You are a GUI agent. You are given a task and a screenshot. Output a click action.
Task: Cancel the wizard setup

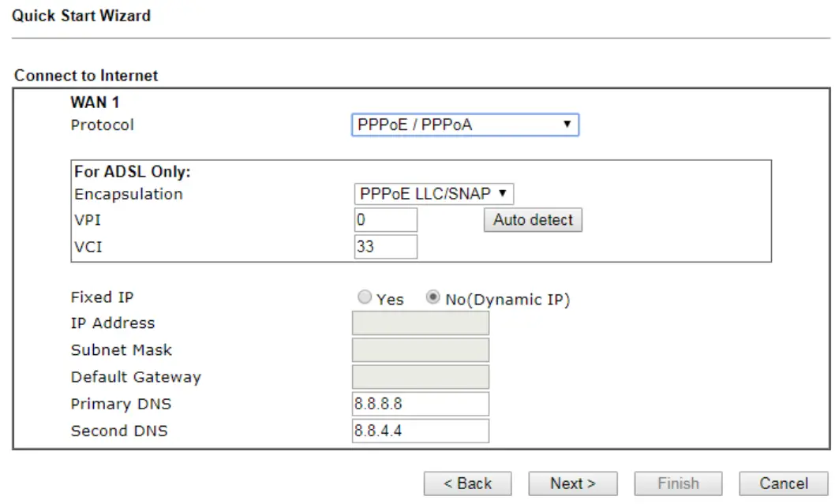click(783, 483)
